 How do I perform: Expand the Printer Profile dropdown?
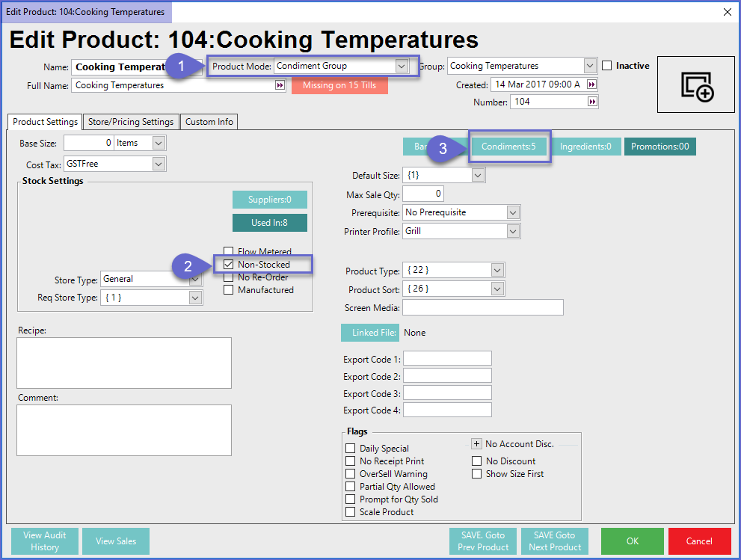tap(512, 232)
